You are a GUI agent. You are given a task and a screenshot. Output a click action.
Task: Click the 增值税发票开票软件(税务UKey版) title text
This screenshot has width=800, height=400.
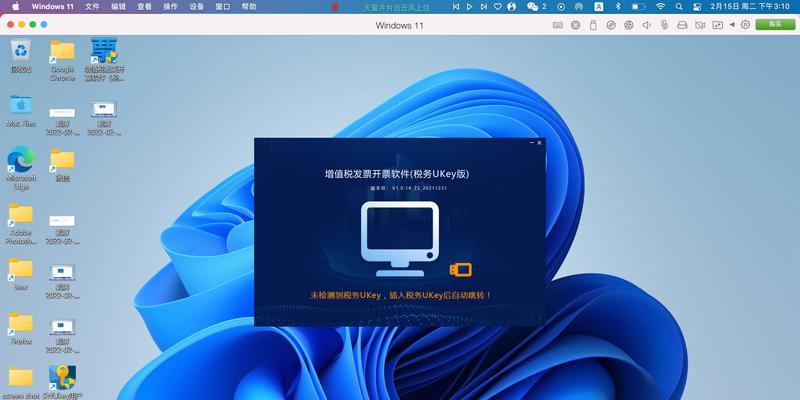click(397, 174)
